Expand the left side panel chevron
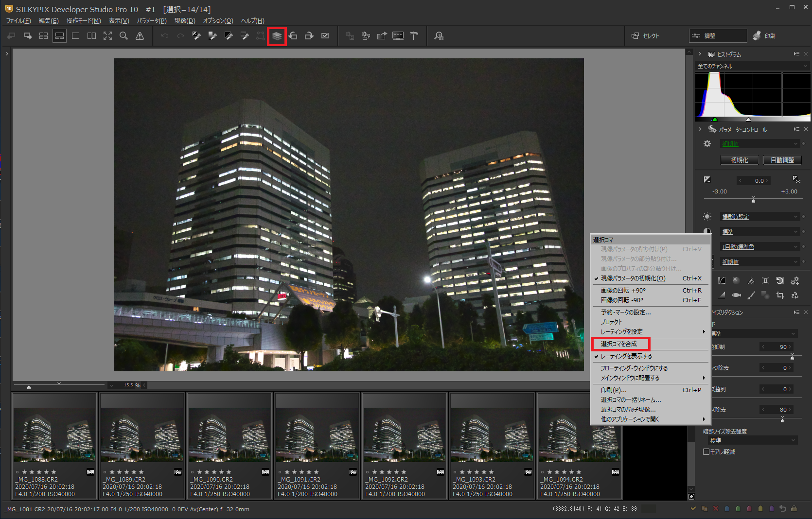 (x=7, y=53)
